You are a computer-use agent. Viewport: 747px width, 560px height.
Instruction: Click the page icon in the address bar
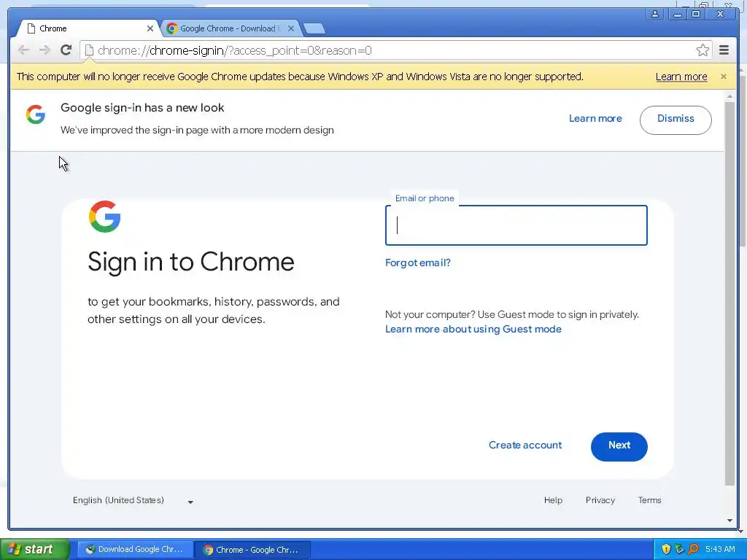point(89,50)
